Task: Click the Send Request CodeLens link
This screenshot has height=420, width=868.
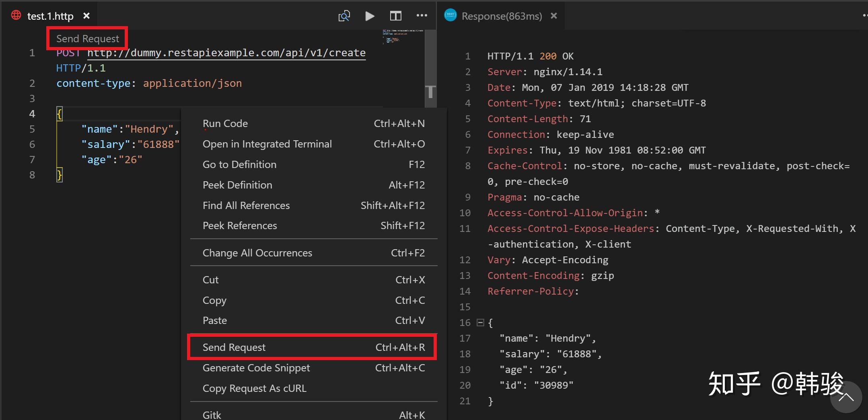Action: [88, 38]
